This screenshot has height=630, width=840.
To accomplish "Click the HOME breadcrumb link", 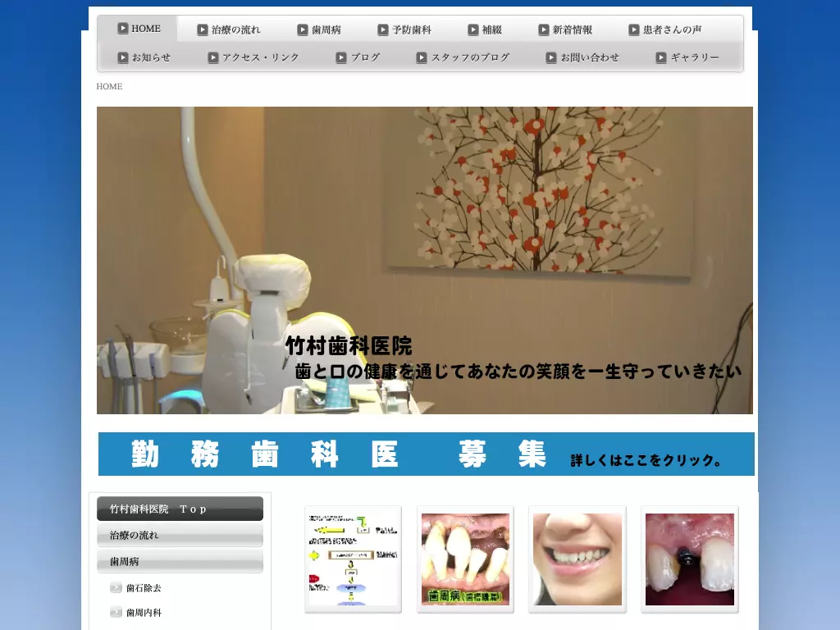I will click(x=109, y=86).
